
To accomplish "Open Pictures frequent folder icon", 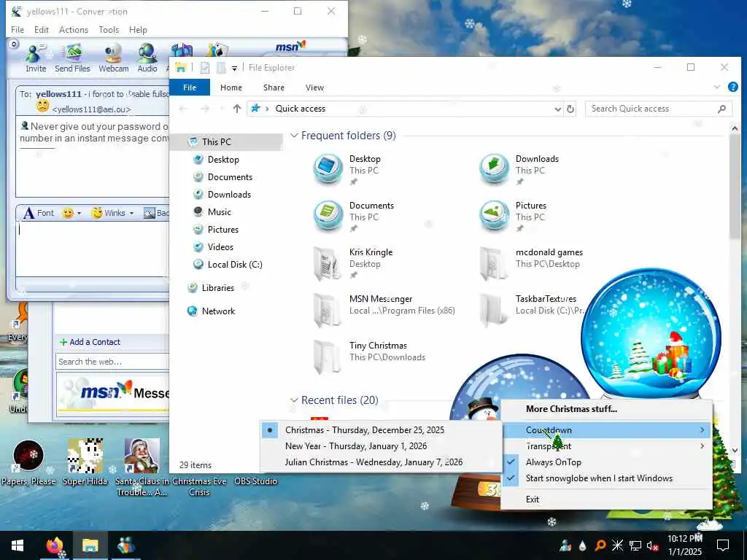I will (494, 215).
